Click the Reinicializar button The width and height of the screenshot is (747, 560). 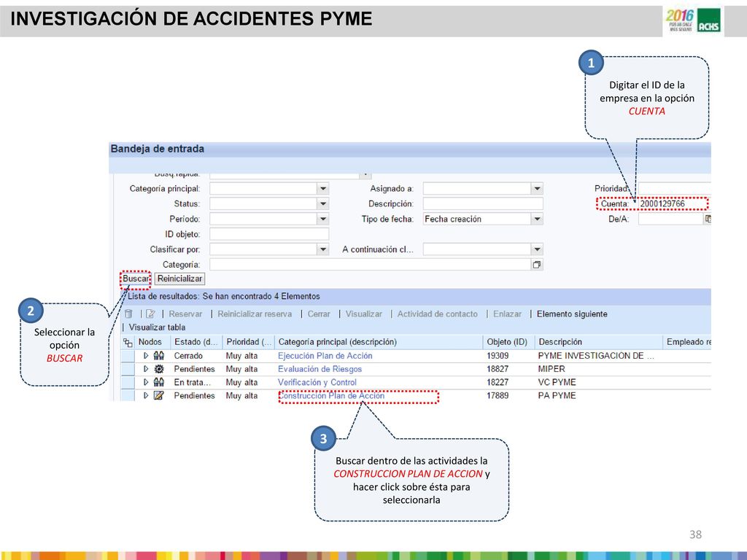coord(180,279)
